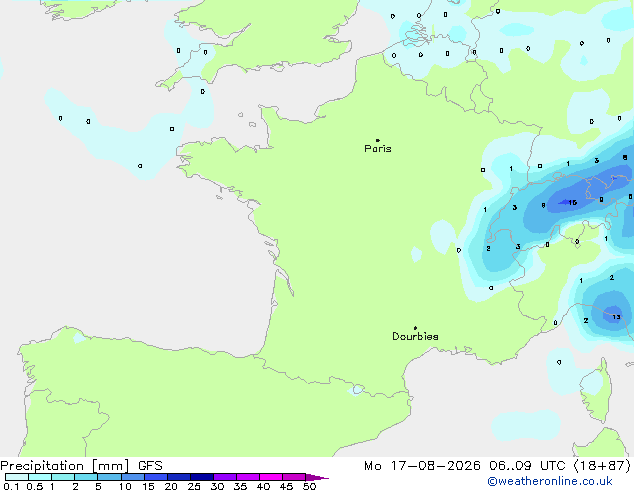This screenshot has width=634, height=490.
Task: Click the 13 mm value on map
Action: pyautogui.click(x=616, y=317)
